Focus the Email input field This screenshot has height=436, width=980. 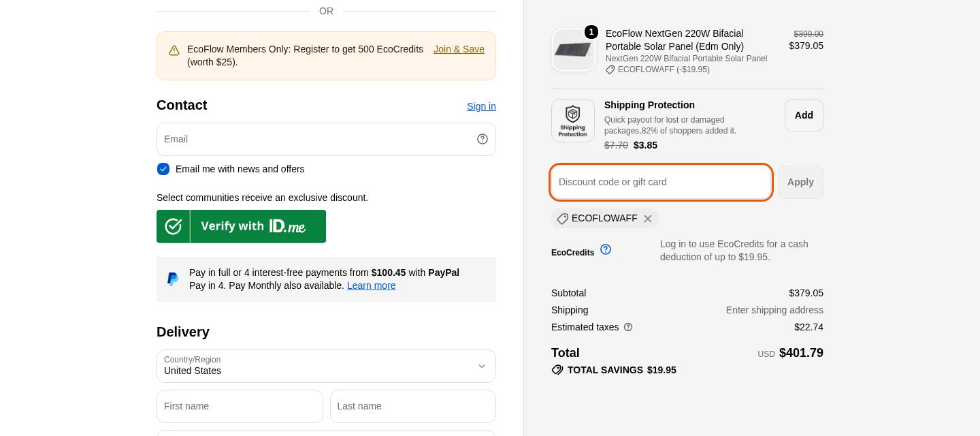[326, 140]
